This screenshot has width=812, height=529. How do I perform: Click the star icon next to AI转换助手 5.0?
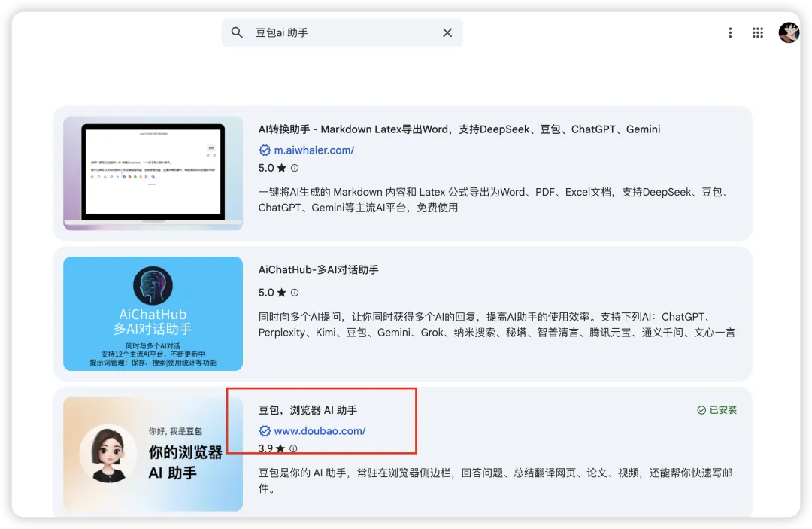[x=281, y=168]
